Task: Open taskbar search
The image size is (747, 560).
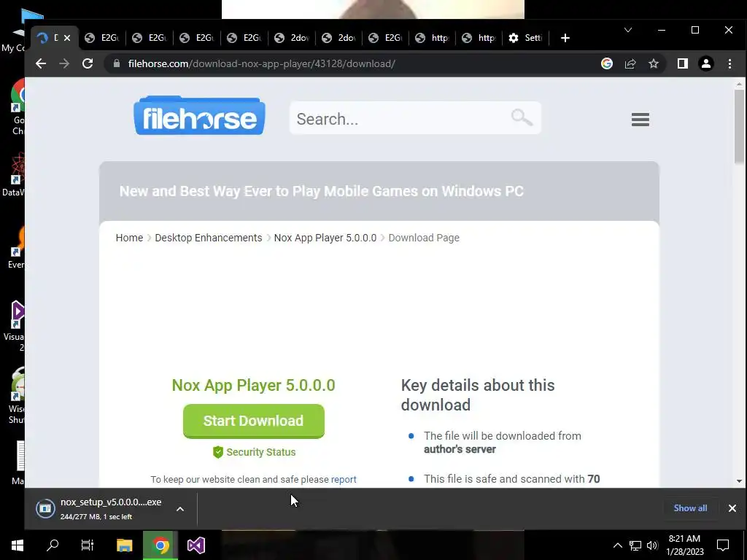Action: pos(53,545)
